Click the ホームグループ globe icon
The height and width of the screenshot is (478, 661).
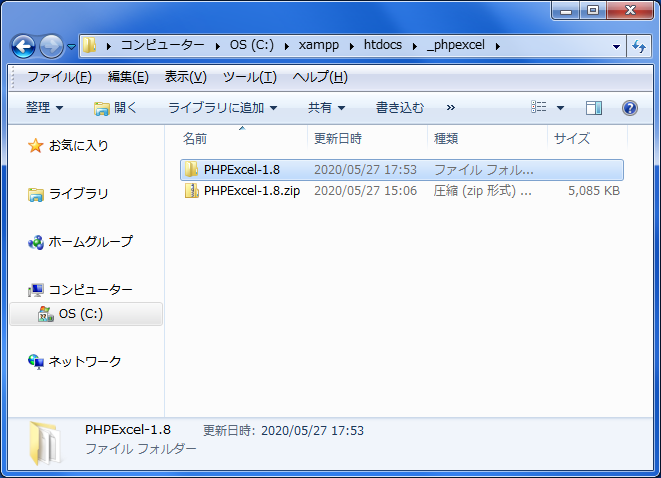pos(36,242)
